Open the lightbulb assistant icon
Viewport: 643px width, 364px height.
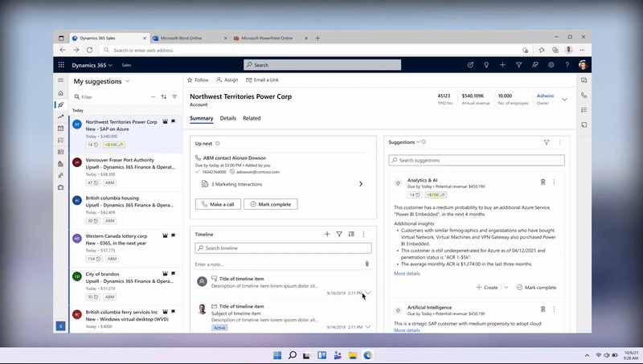tap(486, 65)
